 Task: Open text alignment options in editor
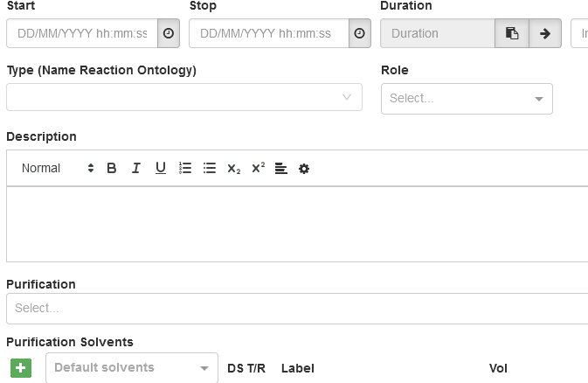pos(281,168)
